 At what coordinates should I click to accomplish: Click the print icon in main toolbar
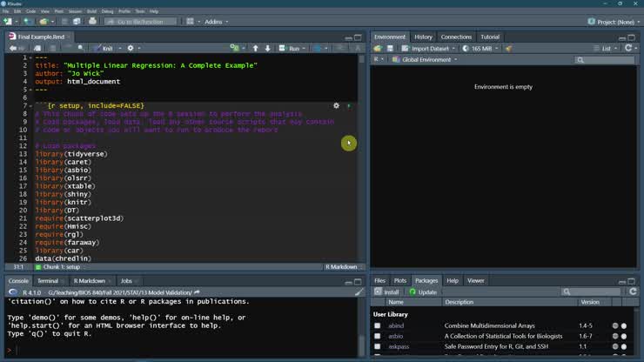coord(92,22)
